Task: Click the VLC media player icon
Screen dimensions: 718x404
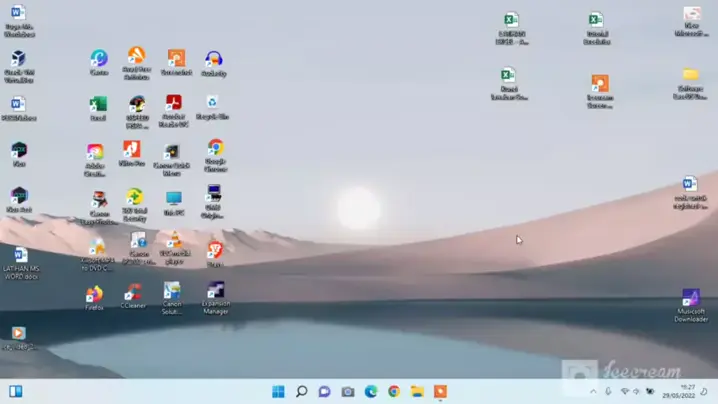Action: click(173, 241)
